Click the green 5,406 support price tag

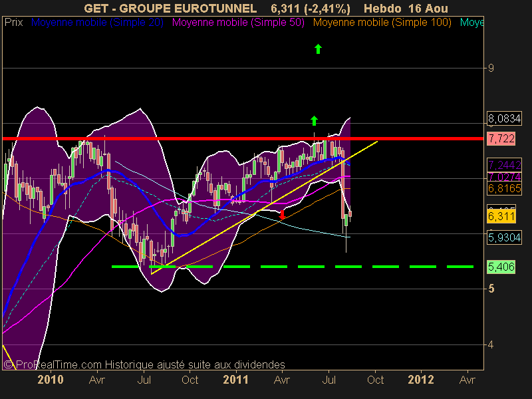(x=501, y=267)
